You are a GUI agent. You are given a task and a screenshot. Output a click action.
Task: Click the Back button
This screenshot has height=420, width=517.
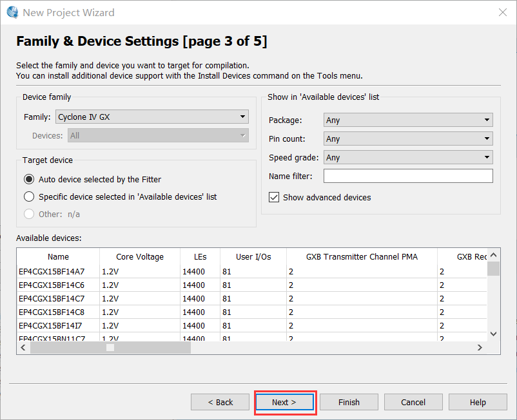[x=220, y=402]
